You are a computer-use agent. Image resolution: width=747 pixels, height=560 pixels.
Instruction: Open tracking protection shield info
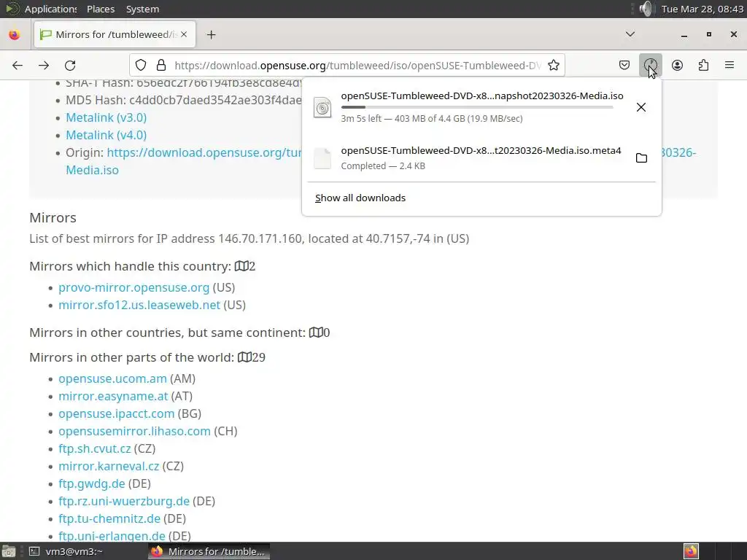(x=141, y=65)
